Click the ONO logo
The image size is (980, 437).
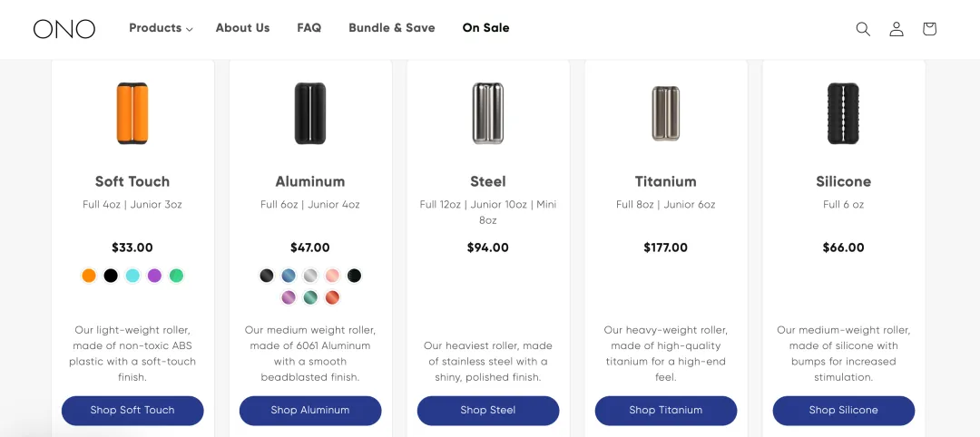pyautogui.click(x=64, y=29)
